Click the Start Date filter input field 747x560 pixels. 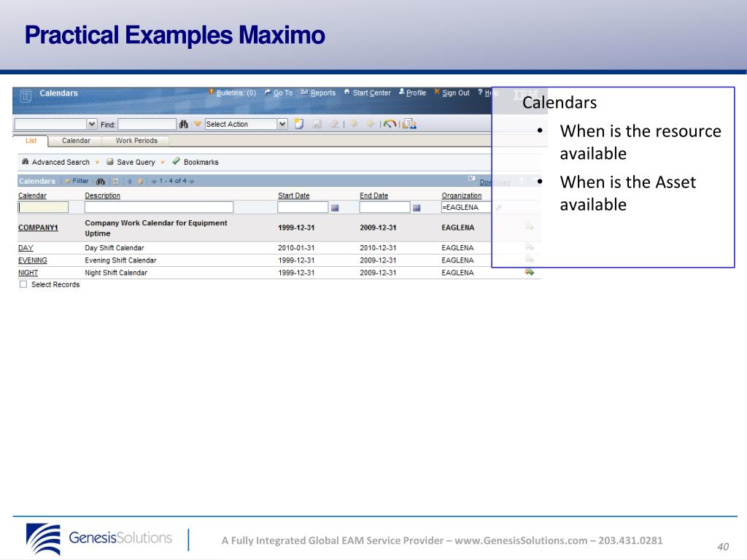tap(303, 207)
